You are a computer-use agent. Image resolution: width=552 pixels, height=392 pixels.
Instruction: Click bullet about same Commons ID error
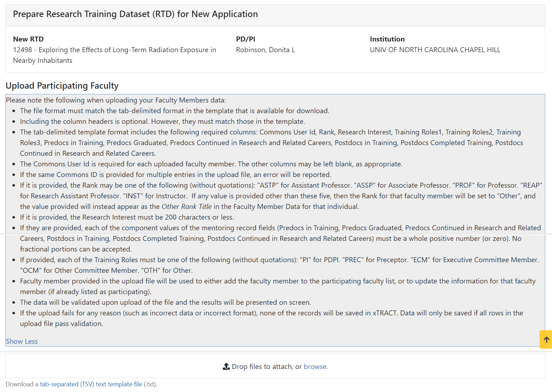click(x=175, y=175)
